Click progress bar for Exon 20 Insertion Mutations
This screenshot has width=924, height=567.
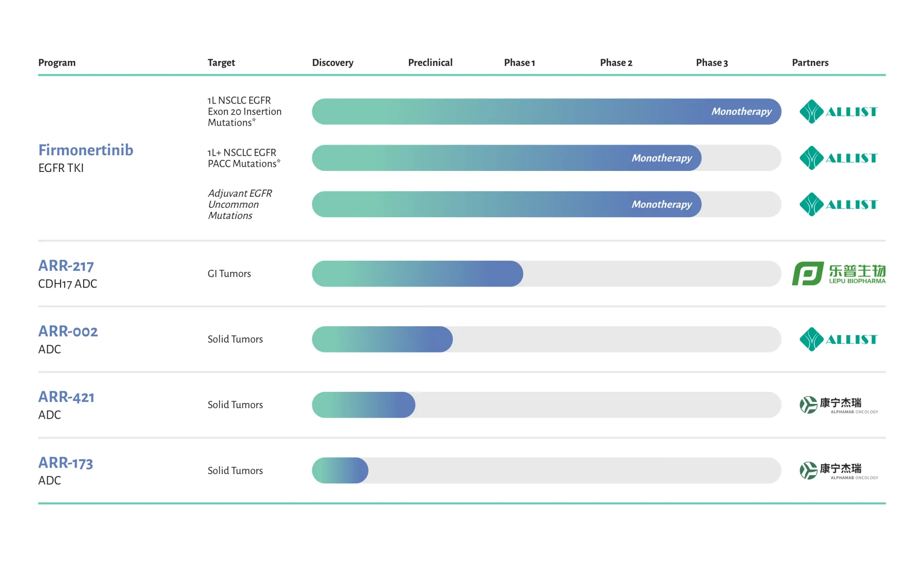pos(547,111)
